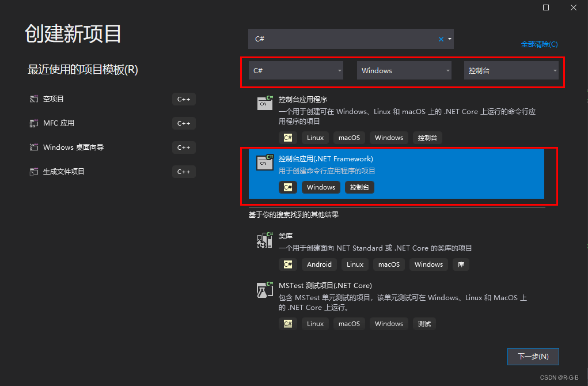Select Windows 桌面向导 recent template
Image resolution: width=588 pixels, height=386 pixels.
pyautogui.click(x=112, y=147)
